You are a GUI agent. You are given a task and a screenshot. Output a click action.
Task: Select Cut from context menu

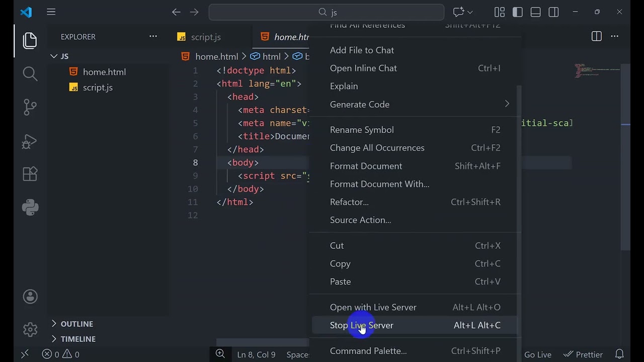tap(415, 245)
